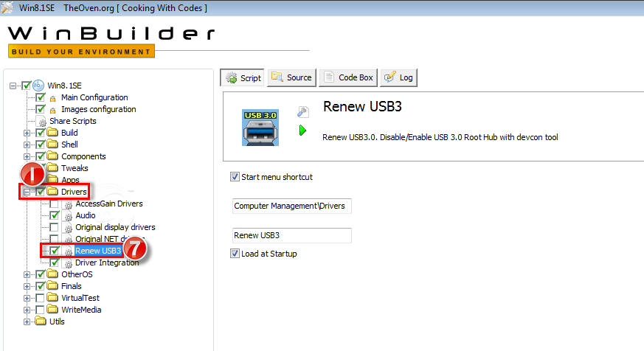644x351 pixels.
Task: Expand the Build folder node
Action: click(x=27, y=133)
